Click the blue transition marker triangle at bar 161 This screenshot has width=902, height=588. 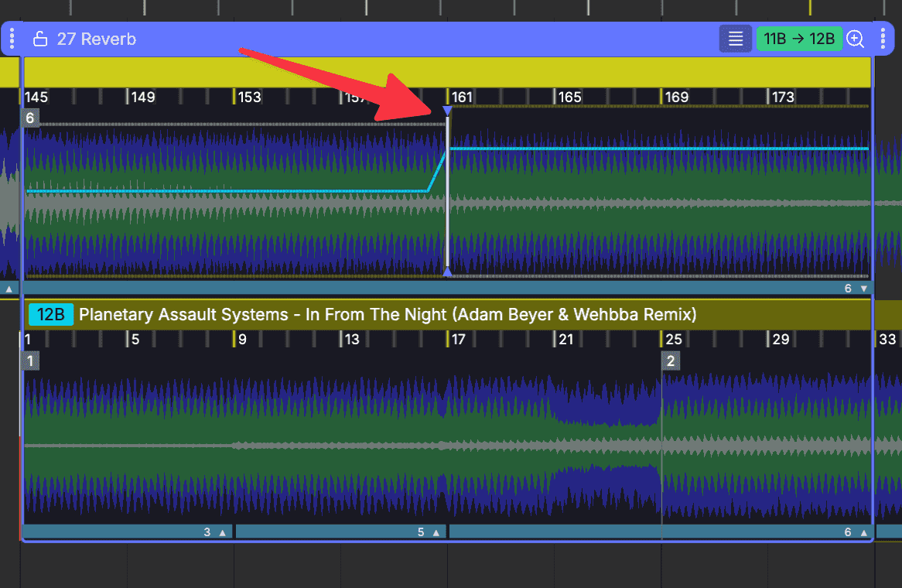447,110
